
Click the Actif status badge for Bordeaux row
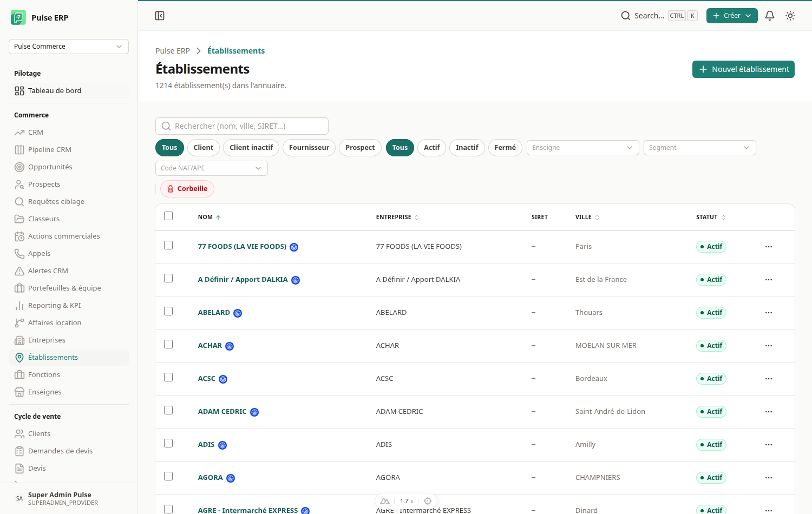point(711,379)
